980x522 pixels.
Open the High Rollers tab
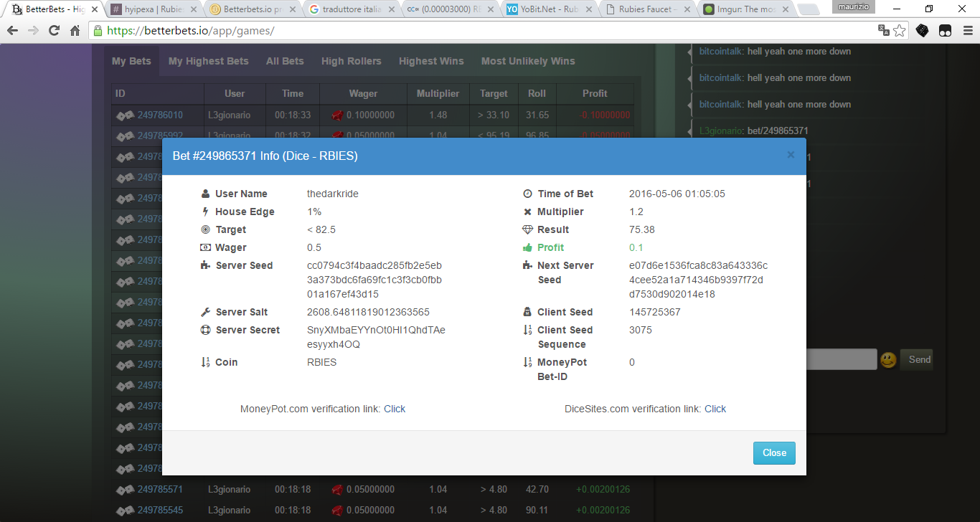[x=352, y=61]
